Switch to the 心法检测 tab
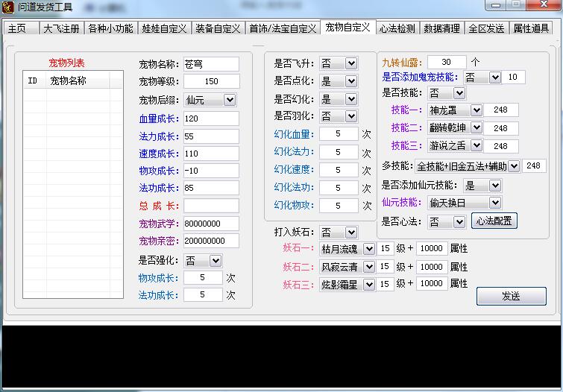 coord(397,28)
